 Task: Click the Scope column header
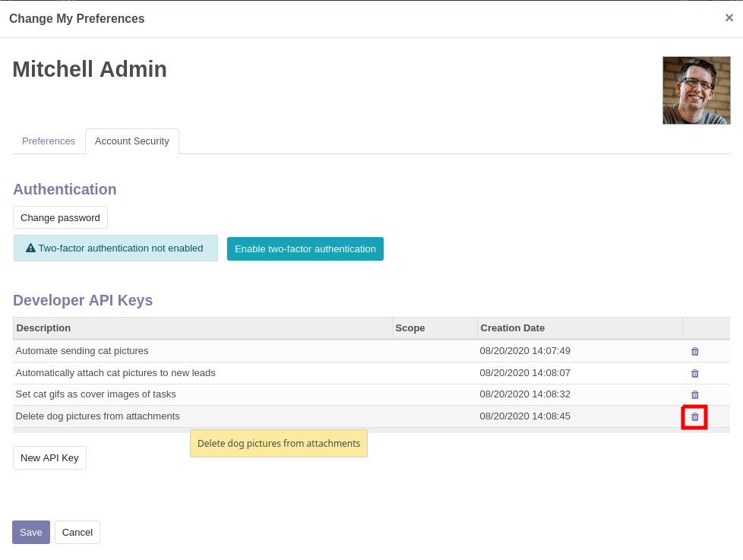click(410, 328)
